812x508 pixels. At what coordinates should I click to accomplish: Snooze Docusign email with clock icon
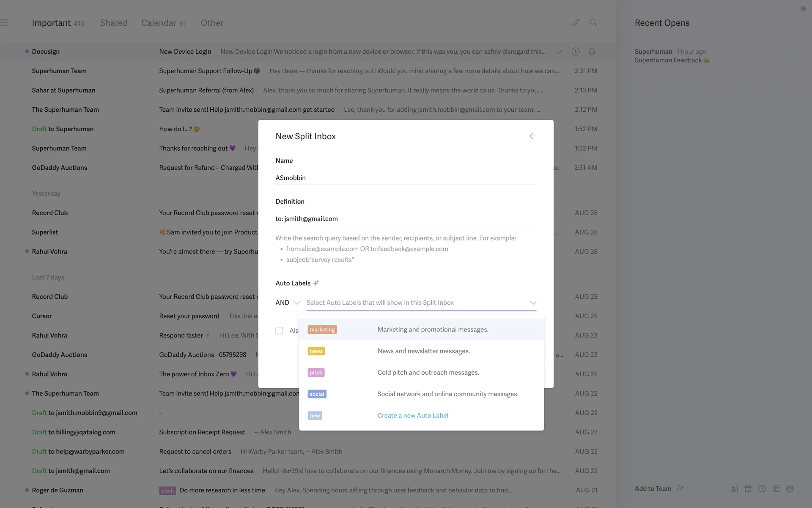point(576,52)
